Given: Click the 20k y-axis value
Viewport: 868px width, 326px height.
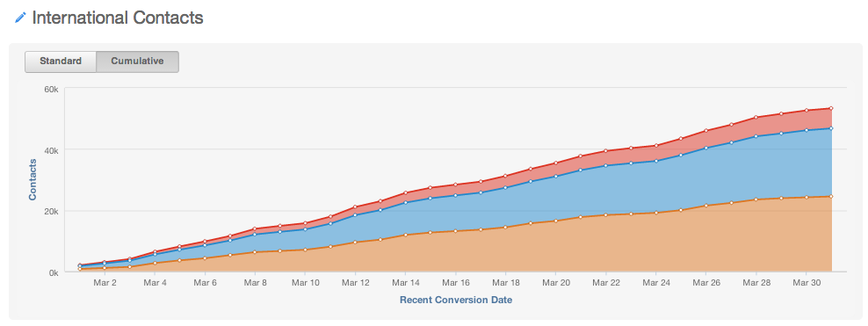Looking at the screenshot, I should [x=53, y=211].
